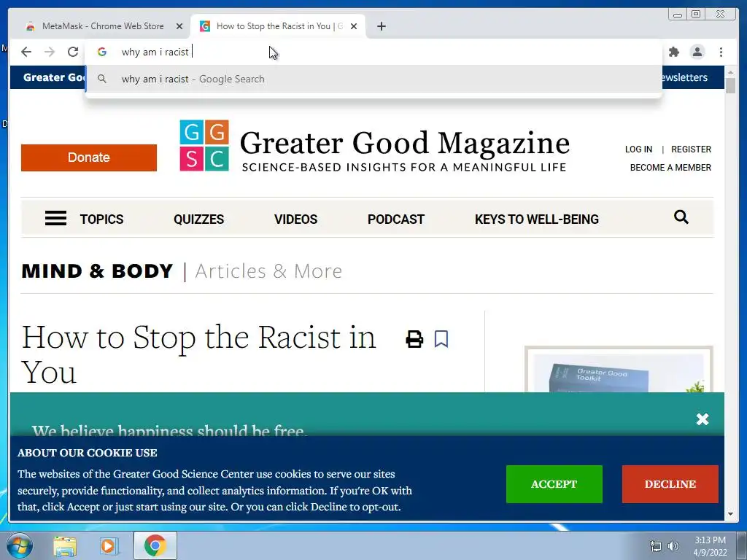Image resolution: width=747 pixels, height=560 pixels.
Task: Open the PODCAST navigation item
Action: [x=396, y=219]
